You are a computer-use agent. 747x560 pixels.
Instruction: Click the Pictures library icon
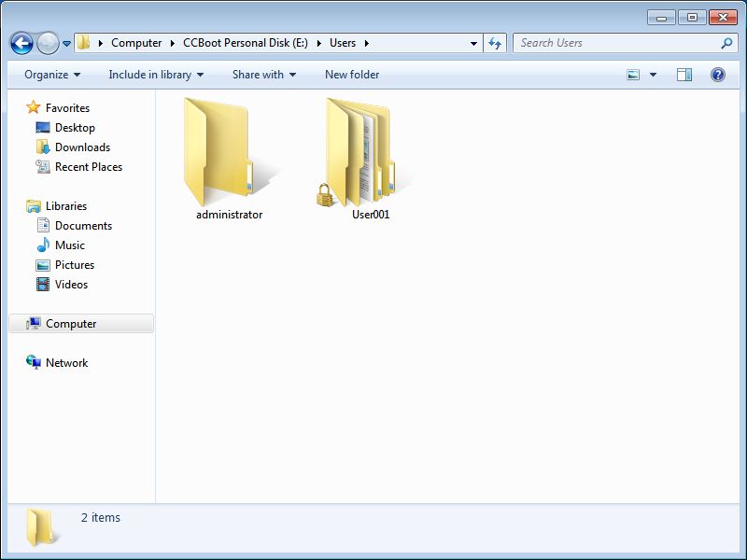pyautogui.click(x=43, y=265)
